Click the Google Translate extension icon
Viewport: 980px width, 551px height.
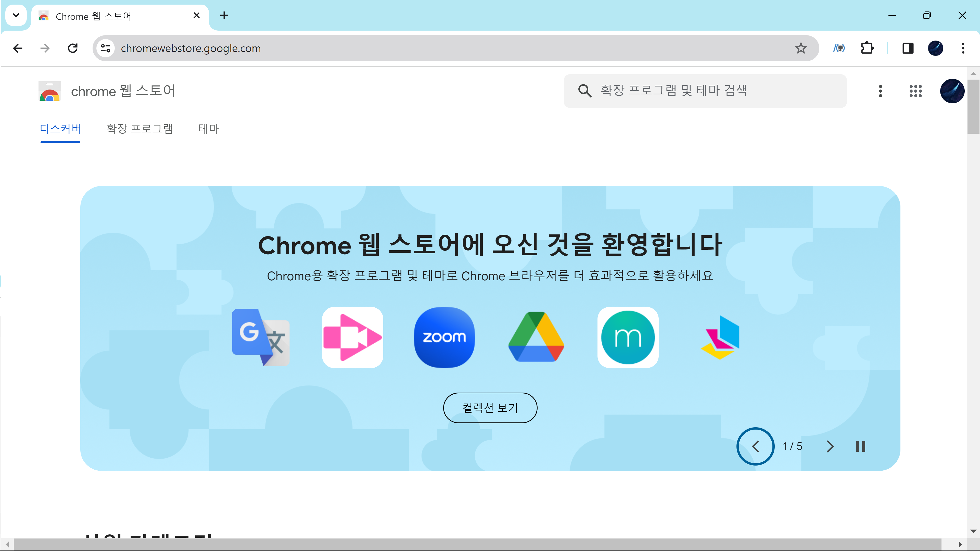click(261, 337)
